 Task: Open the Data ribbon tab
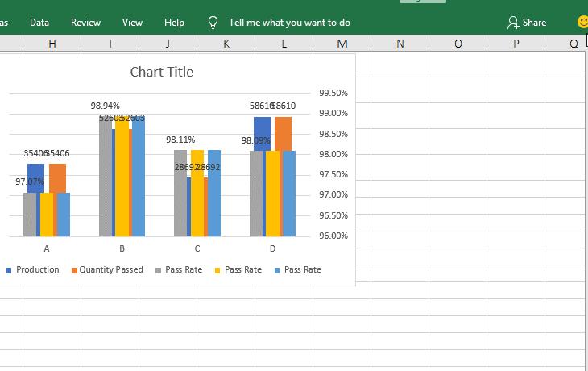[x=39, y=23]
